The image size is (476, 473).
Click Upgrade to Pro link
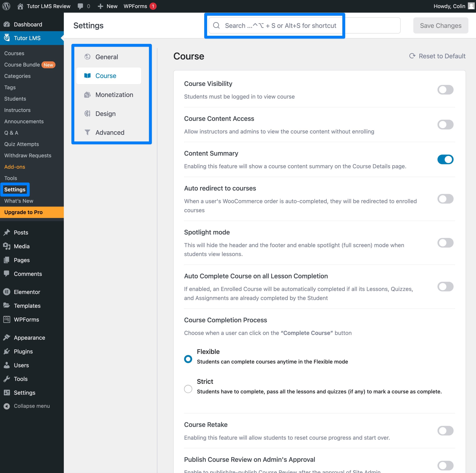[x=32, y=212]
